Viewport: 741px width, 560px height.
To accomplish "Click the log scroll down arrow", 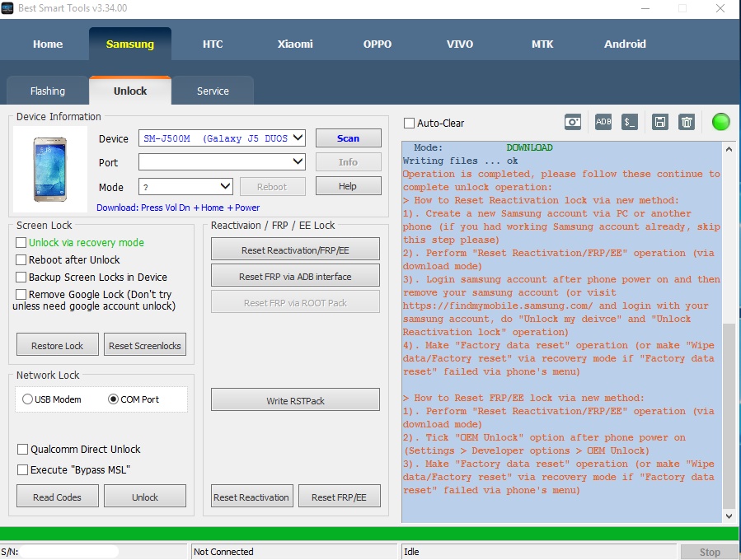I will click(729, 516).
